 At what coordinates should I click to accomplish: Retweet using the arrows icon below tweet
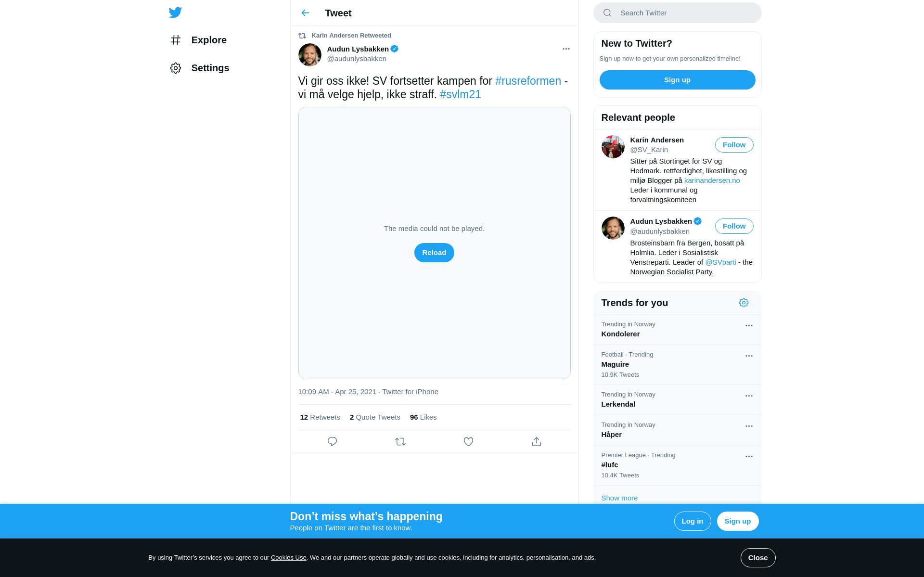point(400,441)
